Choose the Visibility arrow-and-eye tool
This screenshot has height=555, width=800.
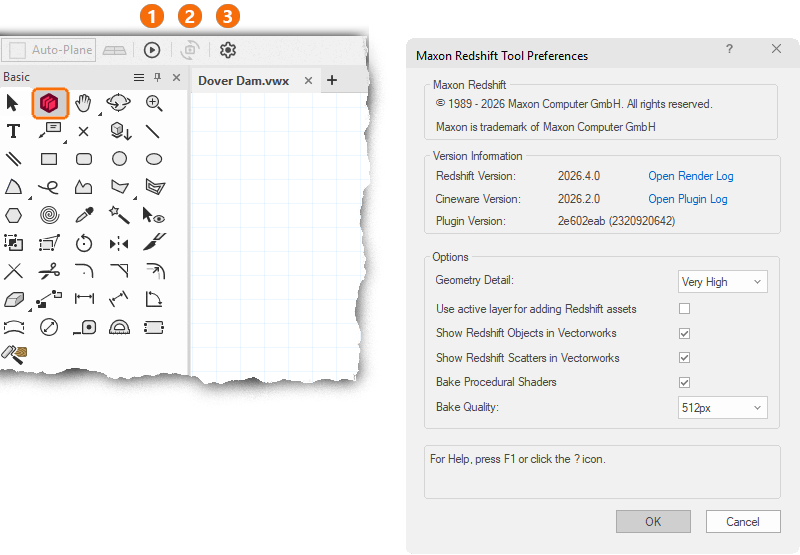(x=154, y=215)
